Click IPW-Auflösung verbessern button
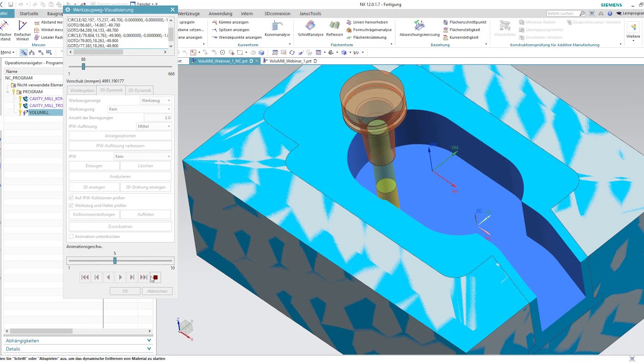This screenshot has height=362, width=644. click(120, 146)
